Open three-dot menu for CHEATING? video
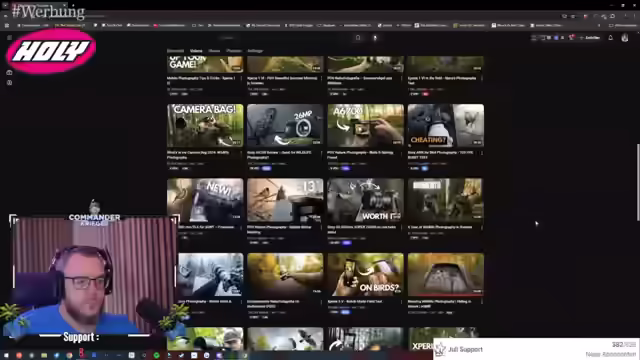Image resolution: width=640 pixels, height=360 pixels. [482, 153]
